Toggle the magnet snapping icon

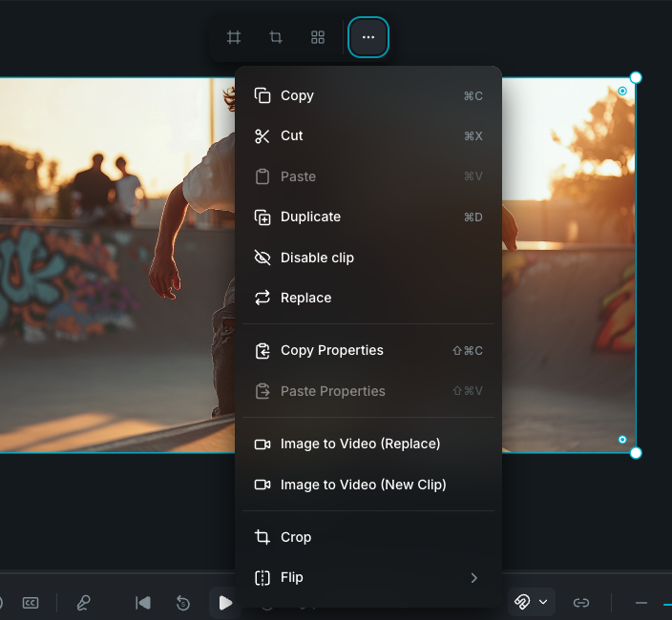coord(522,602)
